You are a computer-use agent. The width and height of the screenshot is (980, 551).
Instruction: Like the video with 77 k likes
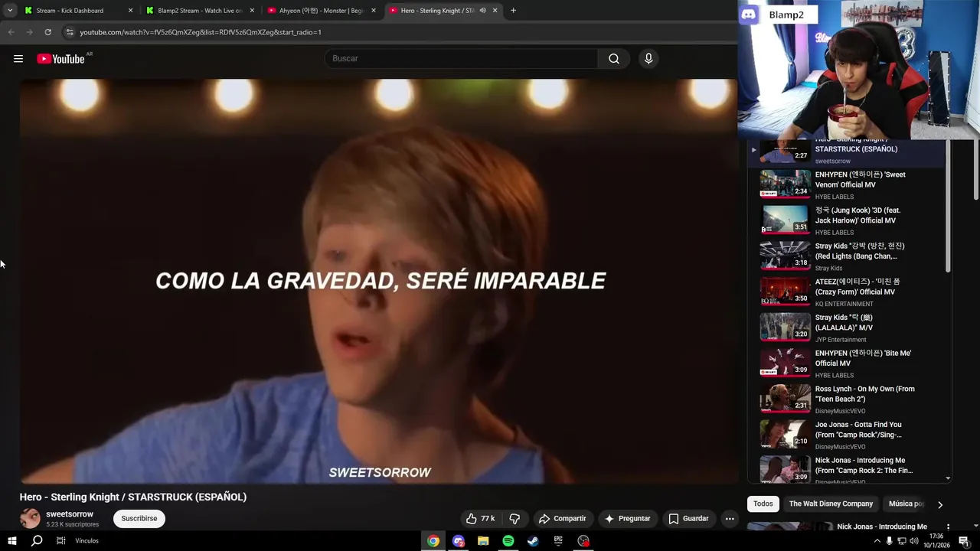pyautogui.click(x=480, y=519)
